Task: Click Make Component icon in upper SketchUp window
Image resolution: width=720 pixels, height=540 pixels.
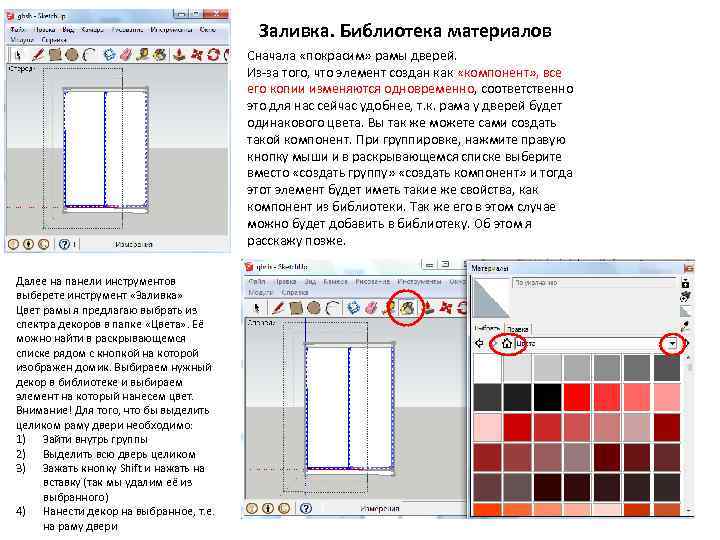Action: (x=109, y=55)
